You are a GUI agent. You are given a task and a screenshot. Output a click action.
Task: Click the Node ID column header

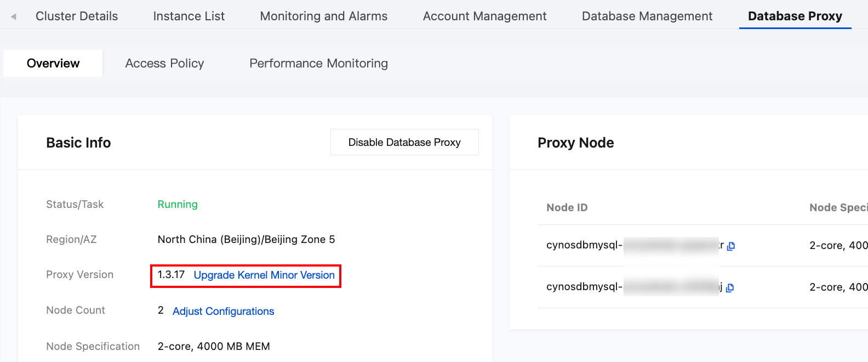coord(567,208)
